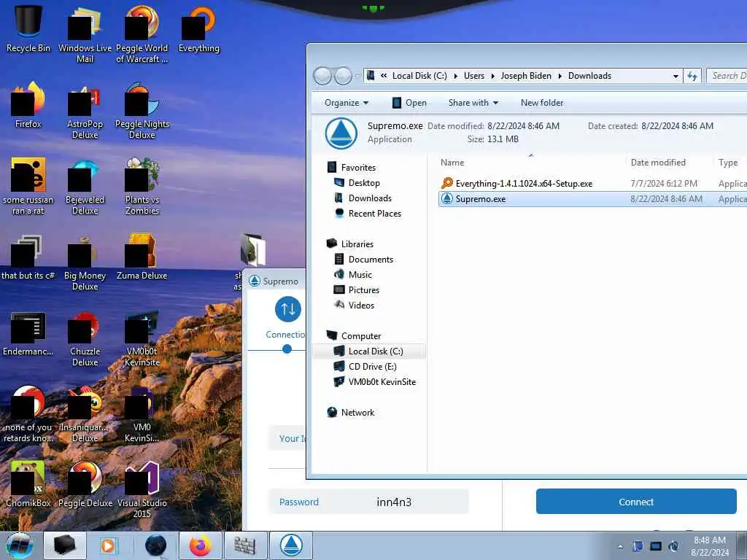Image resolution: width=747 pixels, height=560 pixels.
Task: Open Pictures library
Action: [356, 289]
